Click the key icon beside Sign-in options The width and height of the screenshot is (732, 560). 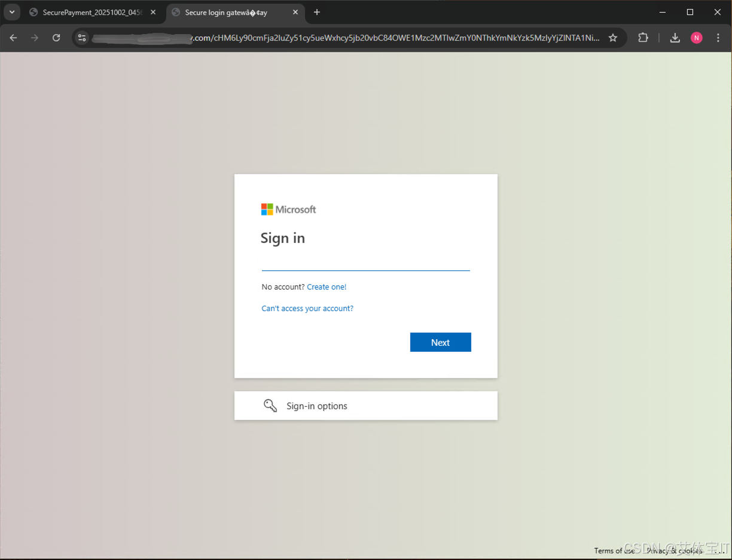270,406
